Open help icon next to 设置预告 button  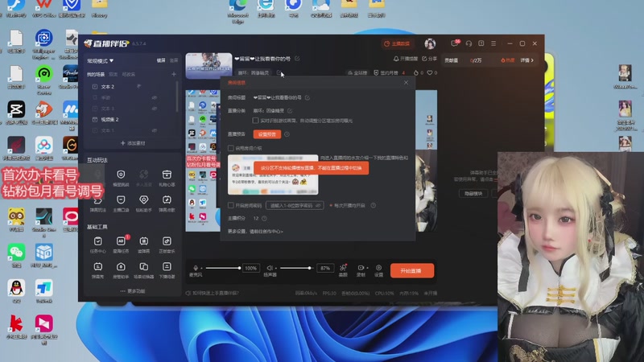click(287, 134)
